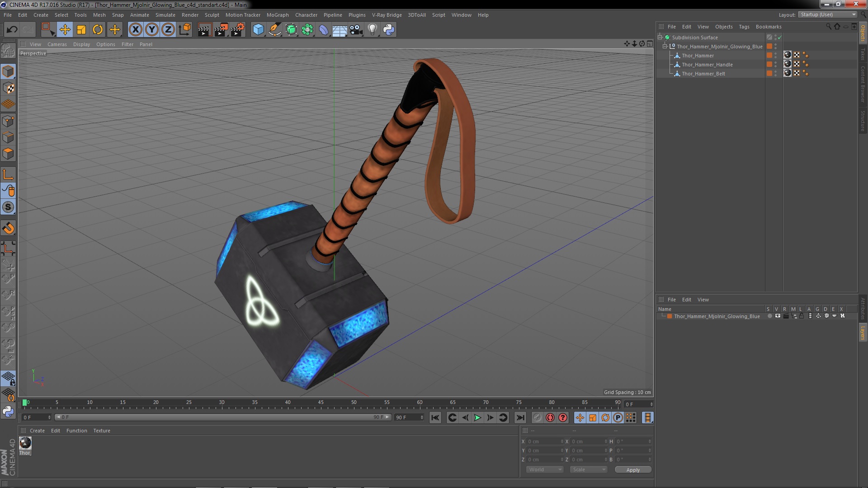Switch to Polygons mode
The height and width of the screenshot is (488, 868).
click(8, 153)
